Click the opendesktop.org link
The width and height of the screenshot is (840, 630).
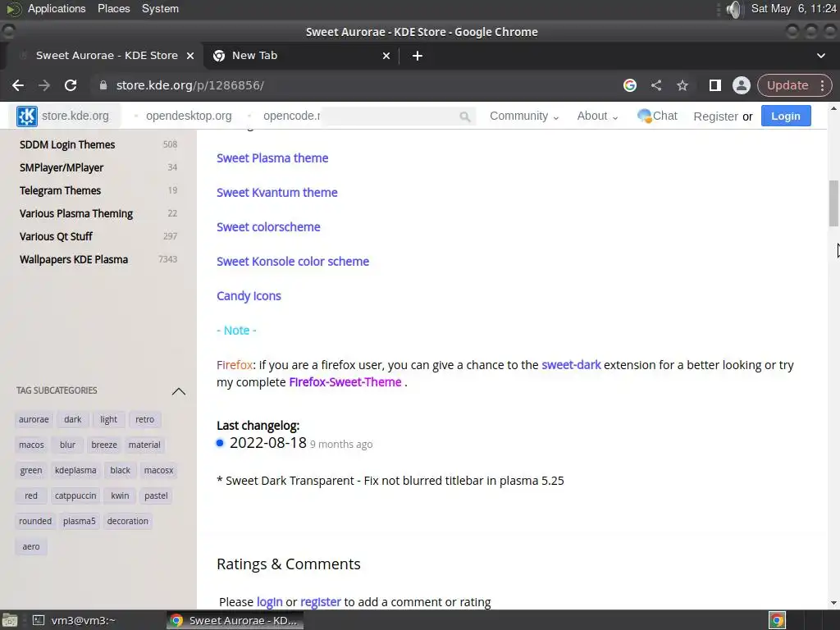tap(189, 116)
